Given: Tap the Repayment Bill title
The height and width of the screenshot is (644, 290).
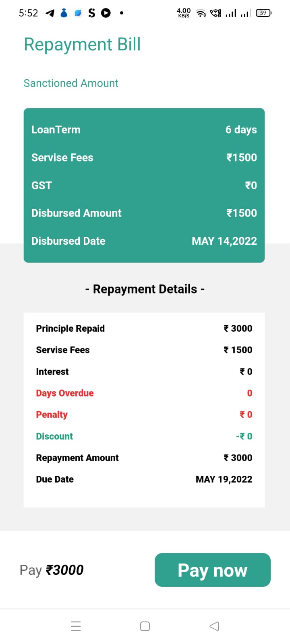Looking at the screenshot, I should [82, 44].
